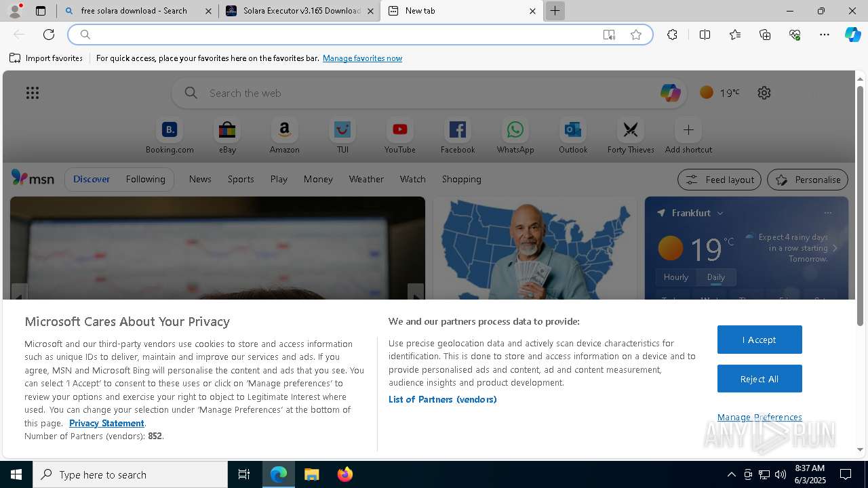The image size is (868, 488).
Task: Open the Money section
Action: tap(318, 179)
